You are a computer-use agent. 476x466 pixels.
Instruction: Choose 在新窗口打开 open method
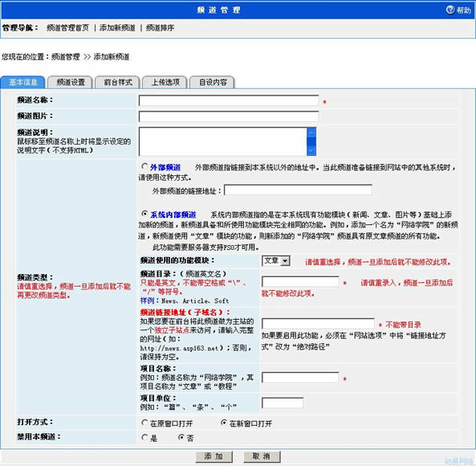pyautogui.click(x=224, y=423)
